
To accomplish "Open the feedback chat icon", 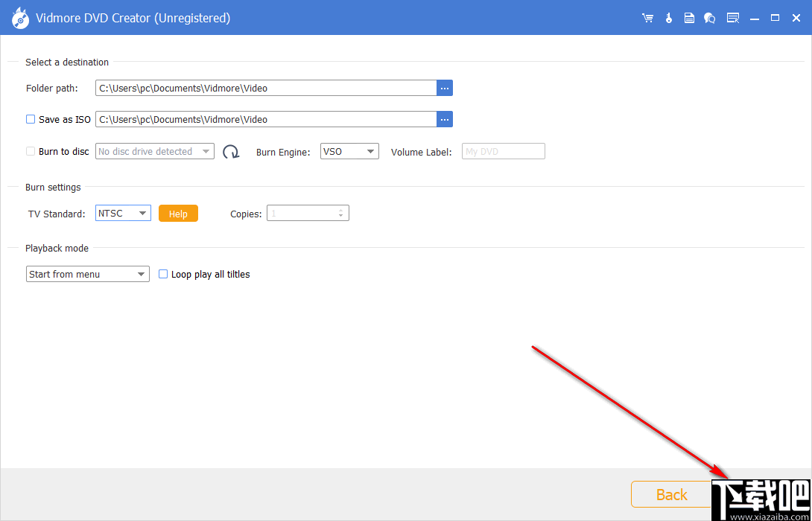I will tap(709, 18).
